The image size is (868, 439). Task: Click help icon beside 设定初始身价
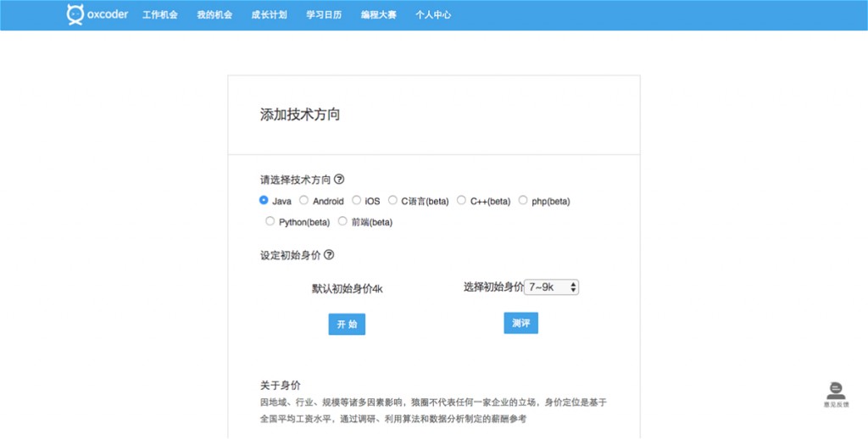click(329, 254)
